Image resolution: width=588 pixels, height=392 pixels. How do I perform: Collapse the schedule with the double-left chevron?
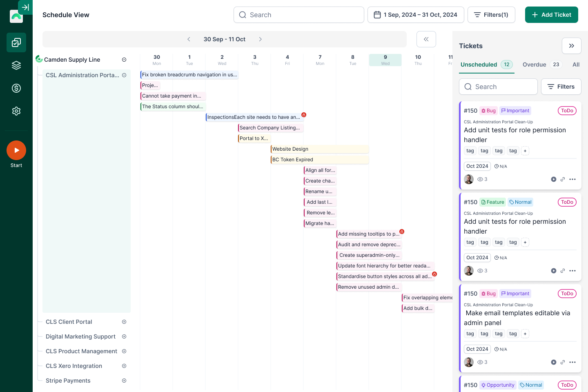tap(426, 39)
